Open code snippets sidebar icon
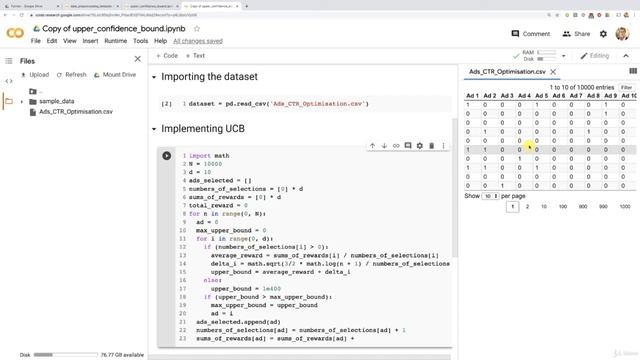The width and height of the screenshot is (640, 360). (9, 81)
